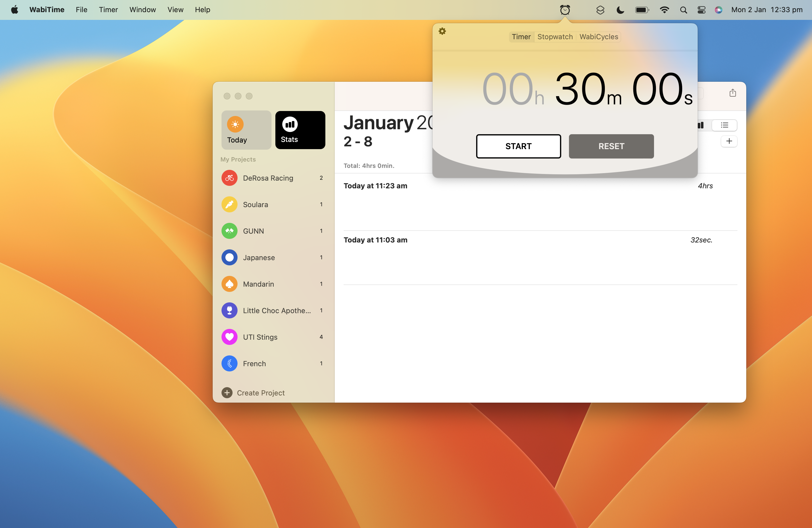812x528 pixels.
Task: Click the French blue laurel icon
Action: pos(229,364)
